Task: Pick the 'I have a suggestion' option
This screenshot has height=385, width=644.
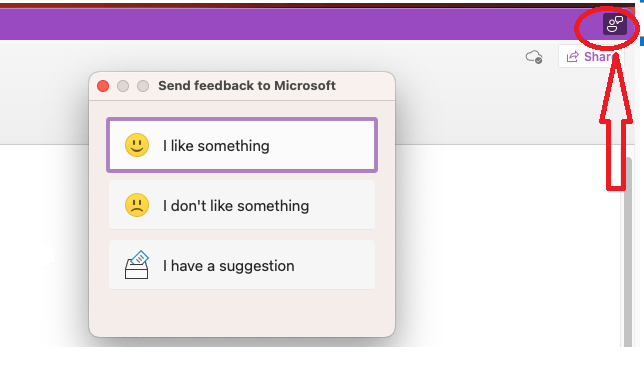Action: 242,265
